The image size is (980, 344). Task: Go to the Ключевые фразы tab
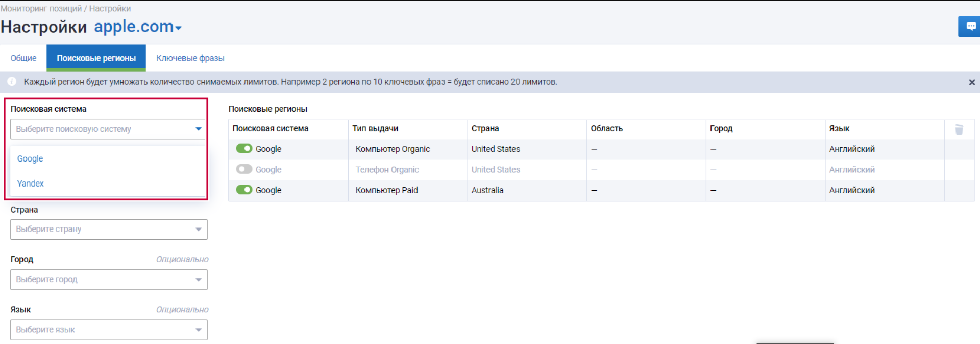(190, 58)
